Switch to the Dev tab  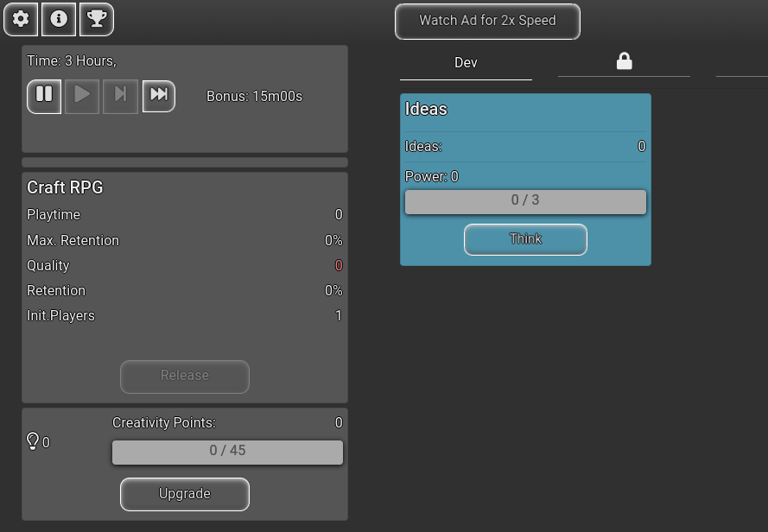466,63
